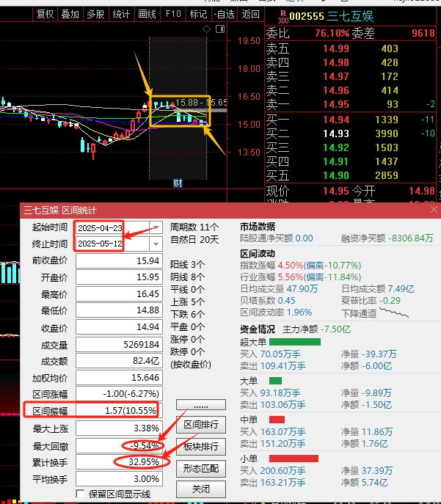Click the 周期数 11个 label
The image size is (441, 504).
coord(194,227)
